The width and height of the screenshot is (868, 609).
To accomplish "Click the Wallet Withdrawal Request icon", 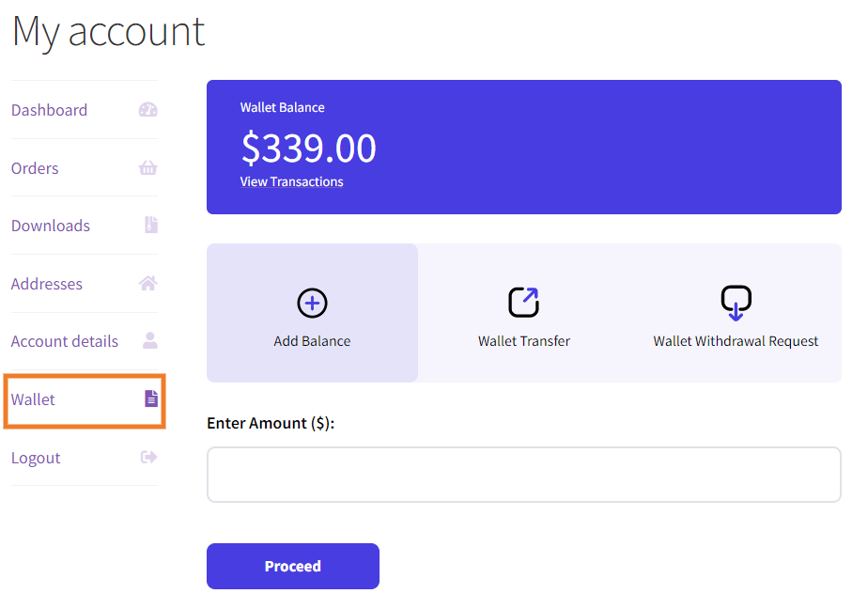I will point(736,303).
